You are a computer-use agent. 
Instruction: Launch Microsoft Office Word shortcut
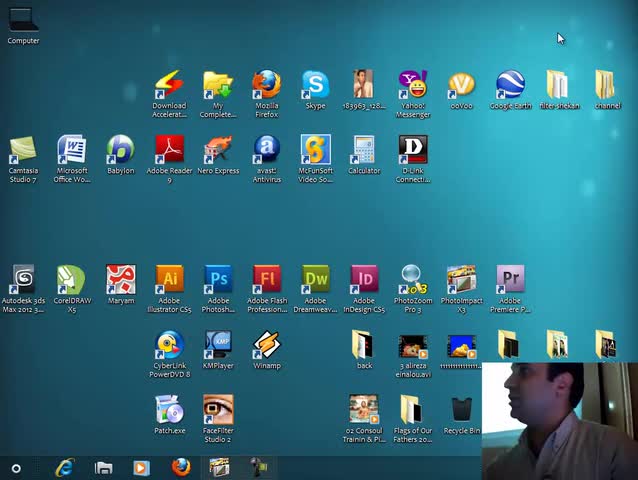point(72,159)
